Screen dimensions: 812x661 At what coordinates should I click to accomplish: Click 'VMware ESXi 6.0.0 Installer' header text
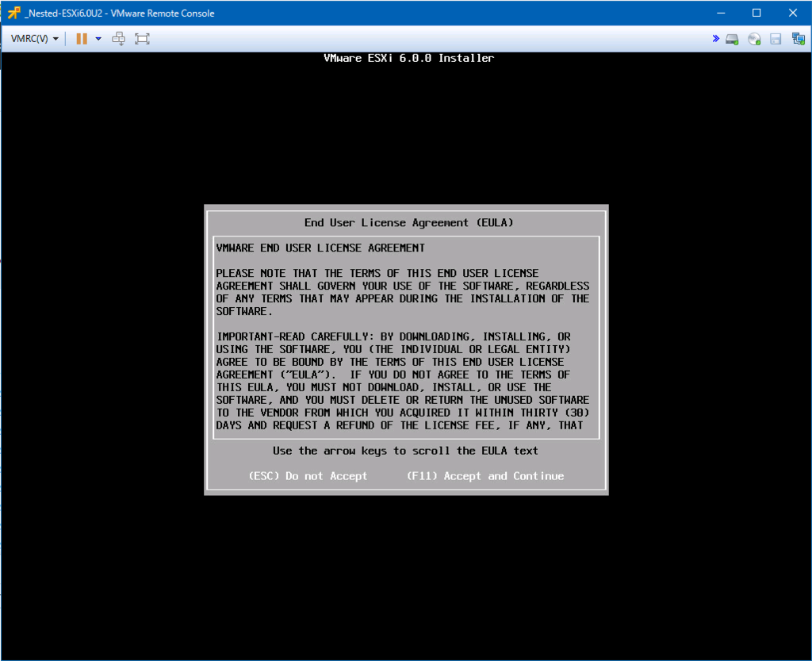tap(408, 58)
